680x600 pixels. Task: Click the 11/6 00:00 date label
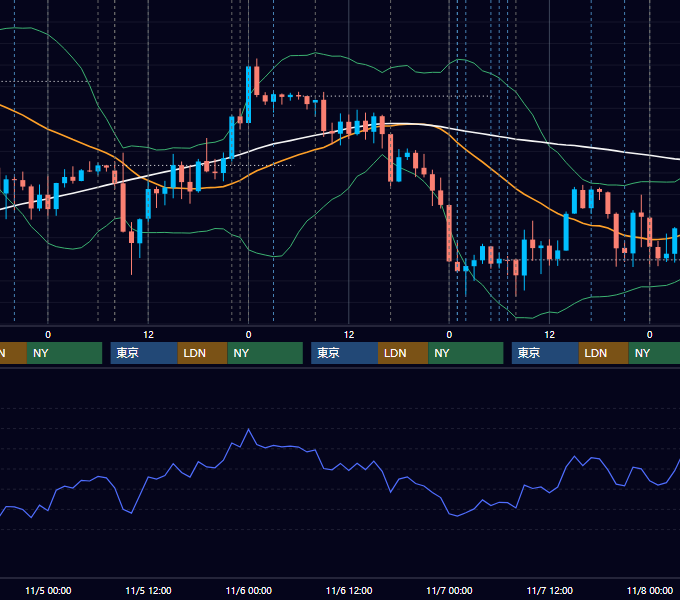tap(248, 590)
